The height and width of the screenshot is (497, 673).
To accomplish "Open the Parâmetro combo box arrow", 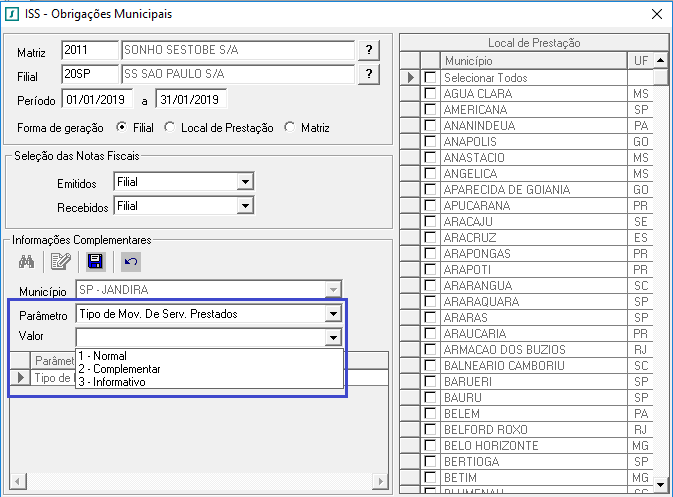I will click(332, 314).
